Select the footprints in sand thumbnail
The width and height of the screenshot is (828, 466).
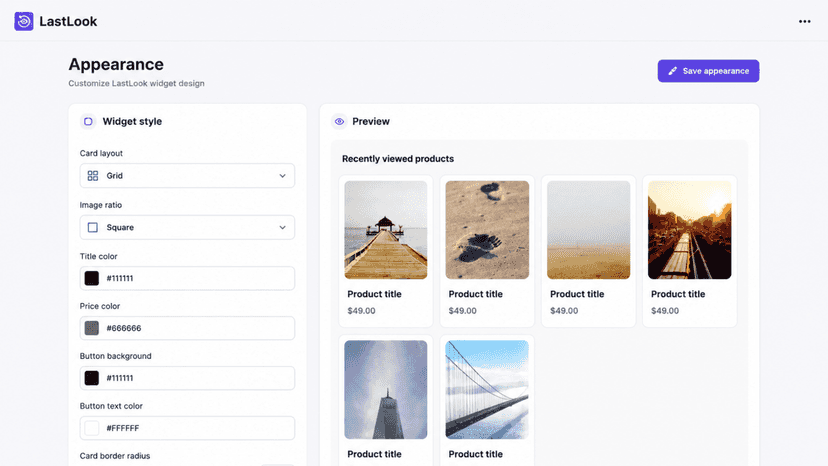487,230
